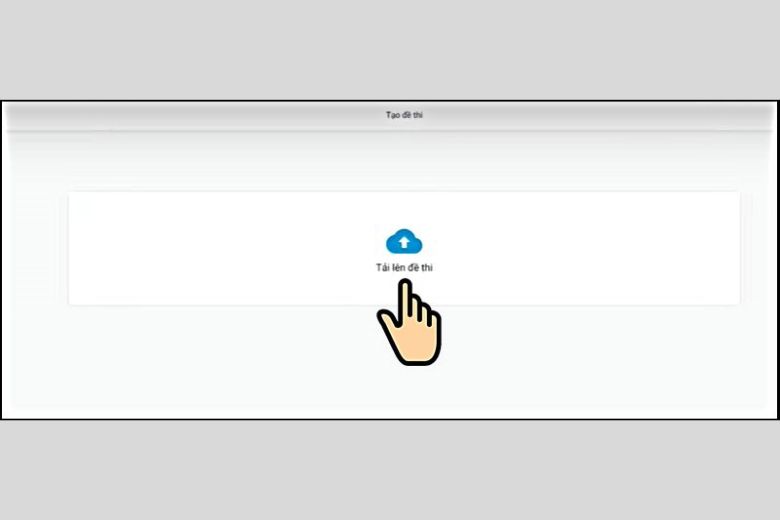Tap the index fingertip of hand cursor
The image size is (780, 520).
click(x=405, y=286)
